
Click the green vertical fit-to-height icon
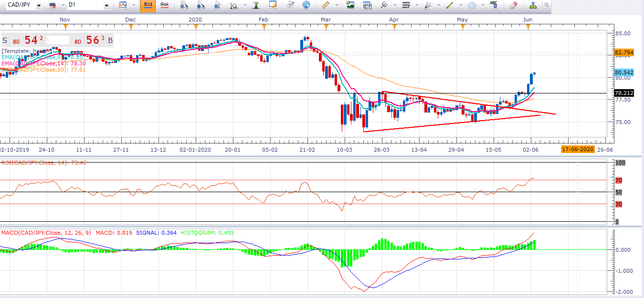(x=256, y=6)
